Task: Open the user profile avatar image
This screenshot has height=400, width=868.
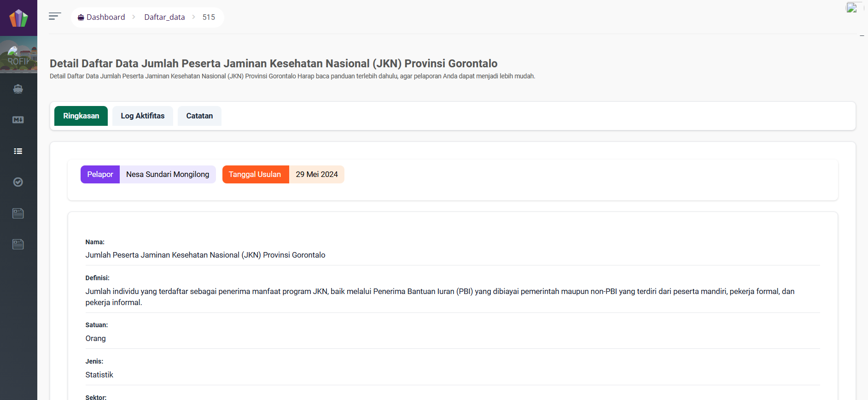Action: click(851, 7)
